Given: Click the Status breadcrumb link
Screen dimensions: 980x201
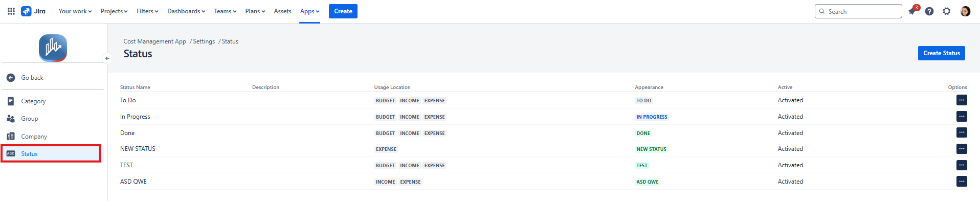Looking at the screenshot, I should click(x=230, y=41).
